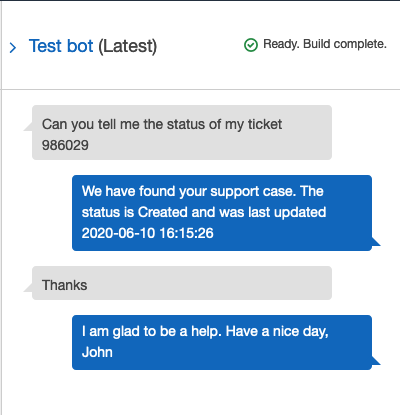Click the tail pointer of the Thanks bubble
The height and width of the screenshot is (415, 400).
(28, 287)
